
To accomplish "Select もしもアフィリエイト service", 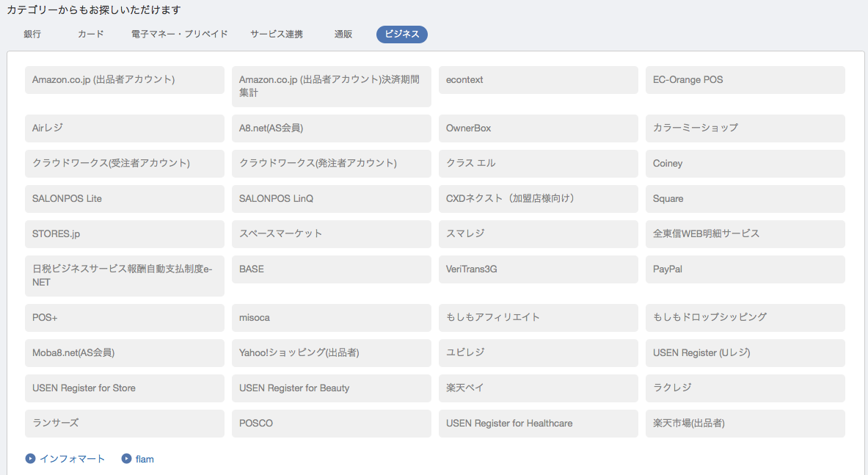I will 539,318.
